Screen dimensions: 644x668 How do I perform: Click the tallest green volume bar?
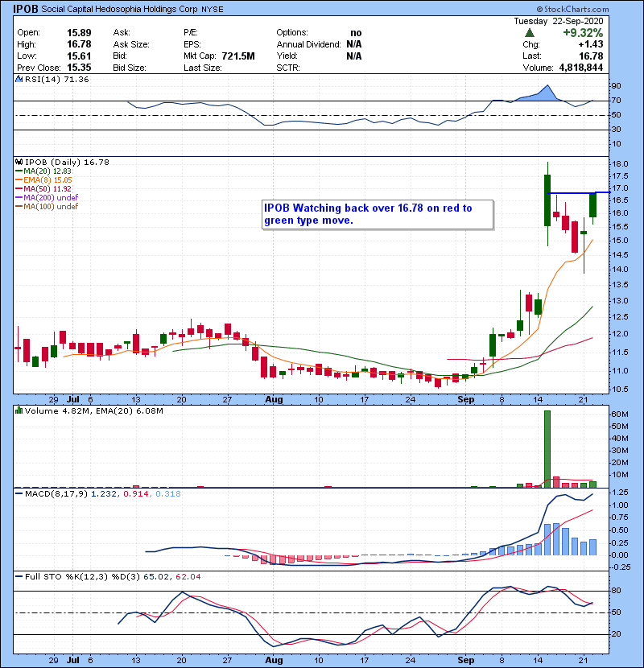point(547,449)
